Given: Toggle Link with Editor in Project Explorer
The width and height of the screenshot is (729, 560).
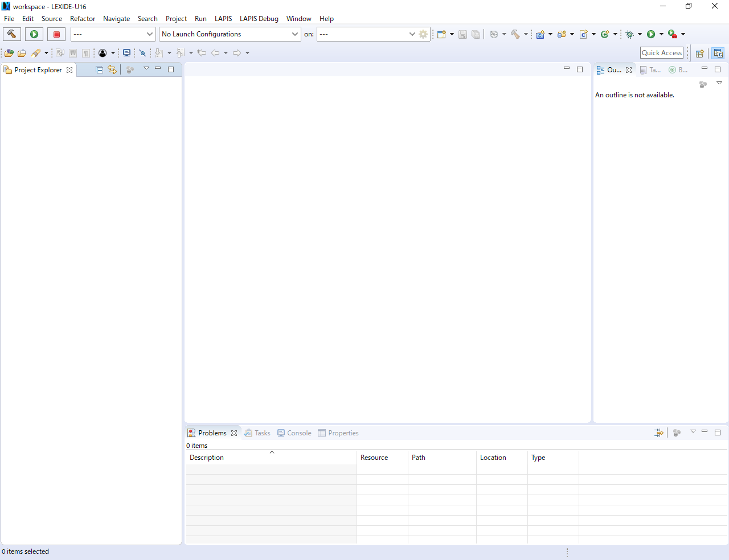Looking at the screenshot, I should pyautogui.click(x=112, y=69).
